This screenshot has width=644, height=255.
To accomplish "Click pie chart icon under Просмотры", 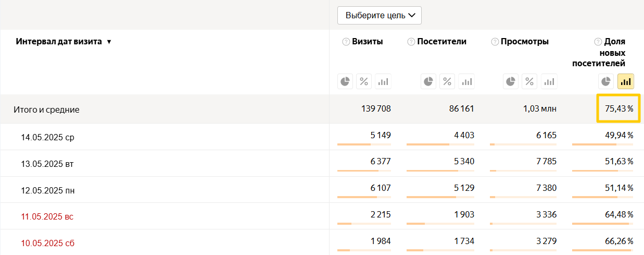I will [x=511, y=81].
